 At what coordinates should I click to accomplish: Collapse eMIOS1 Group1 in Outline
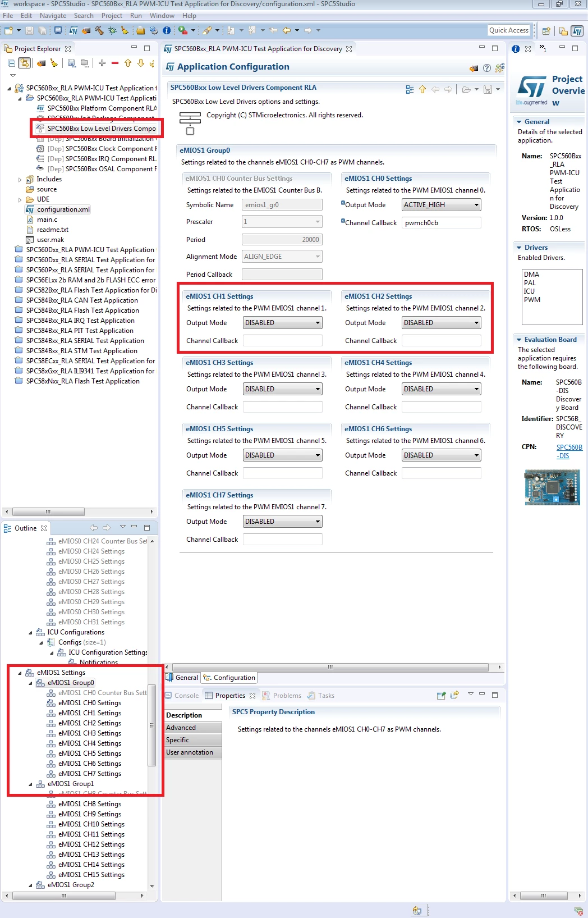(30, 784)
